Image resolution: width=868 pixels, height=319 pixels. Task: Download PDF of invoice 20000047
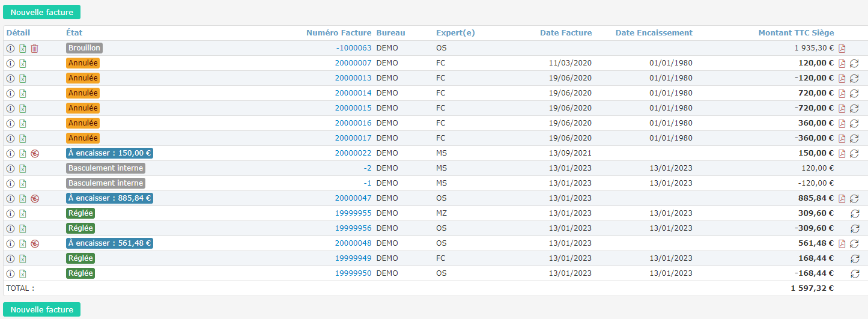click(x=842, y=198)
